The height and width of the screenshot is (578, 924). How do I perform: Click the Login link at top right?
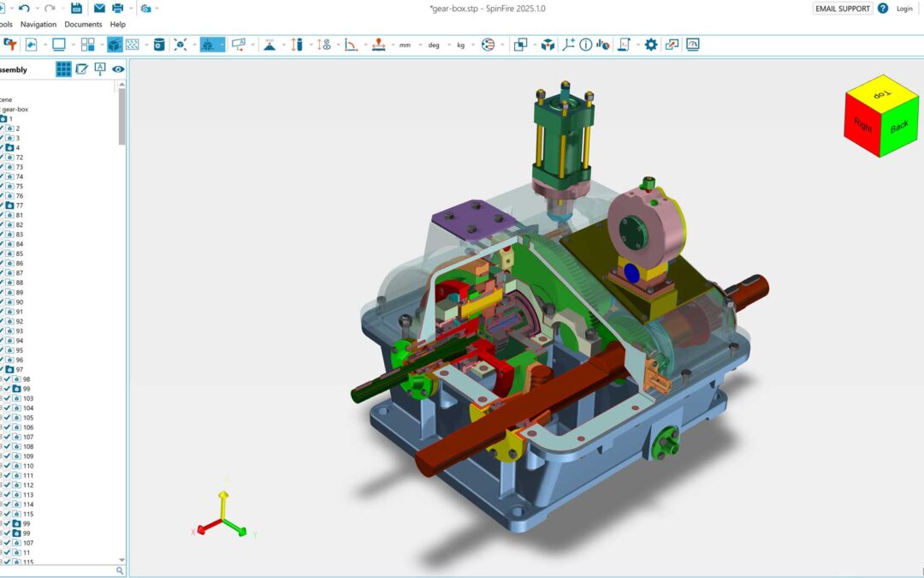point(904,8)
